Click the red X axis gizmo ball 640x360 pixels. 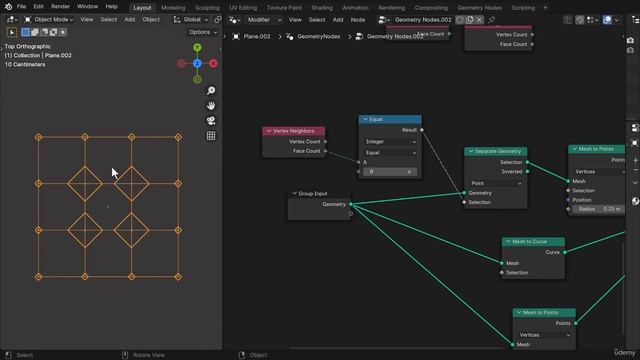(x=213, y=64)
